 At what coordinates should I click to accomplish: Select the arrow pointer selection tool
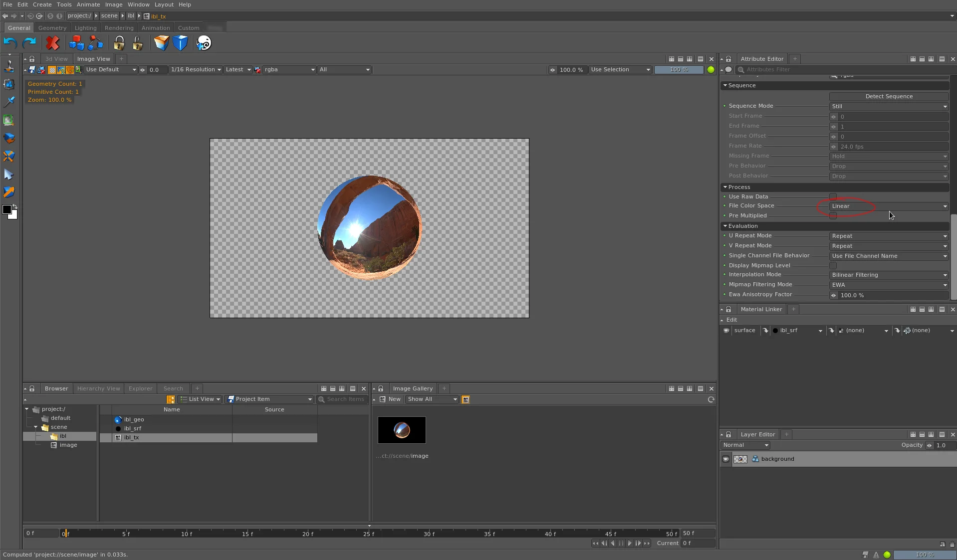click(9, 174)
